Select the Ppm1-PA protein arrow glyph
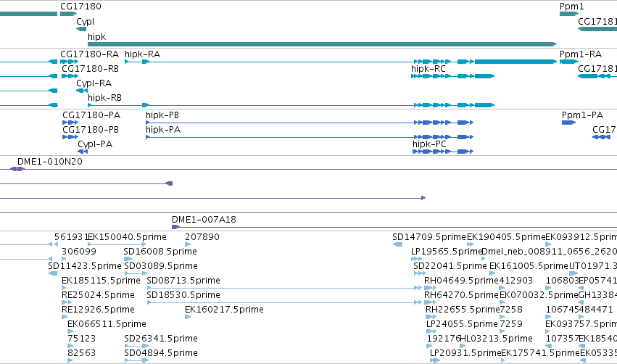 pyautogui.click(x=568, y=123)
